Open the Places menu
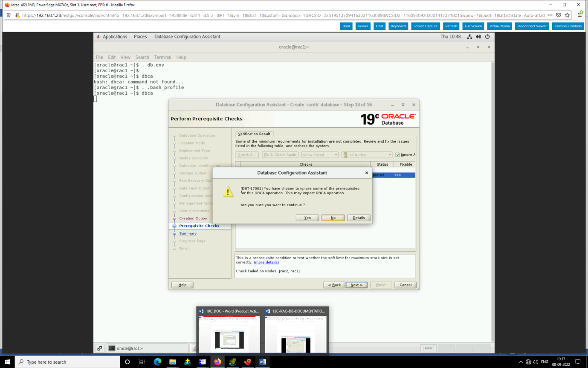The width and height of the screenshot is (588, 368). pyautogui.click(x=140, y=37)
